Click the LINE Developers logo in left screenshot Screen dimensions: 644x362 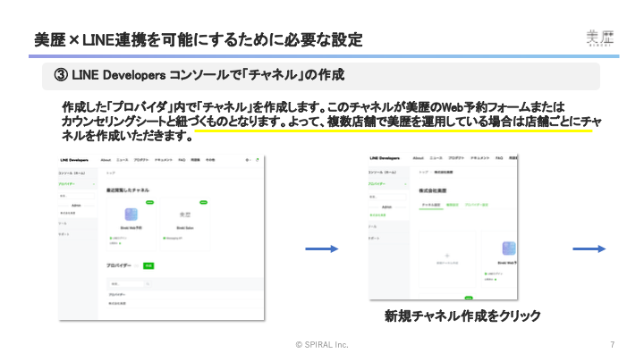coord(73,158)
